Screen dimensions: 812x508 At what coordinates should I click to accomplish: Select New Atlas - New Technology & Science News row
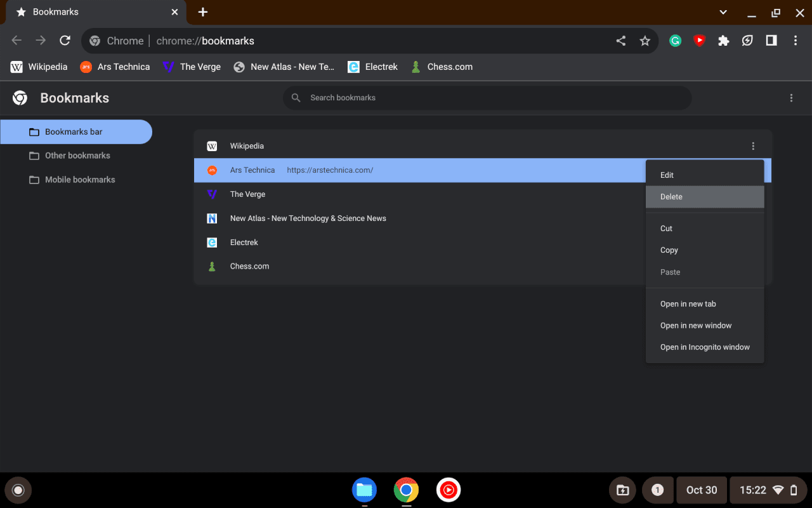pos(483,218)
